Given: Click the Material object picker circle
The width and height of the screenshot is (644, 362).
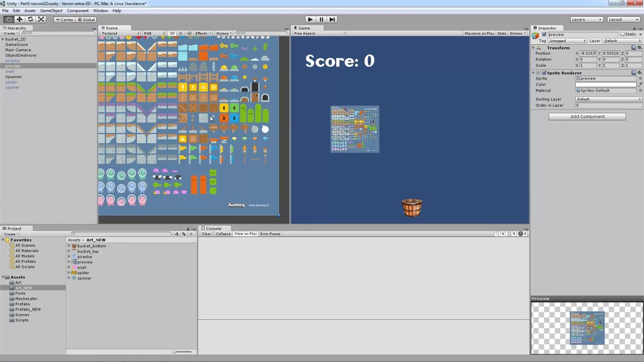Looking at the screenshot, I should point(640,90).
